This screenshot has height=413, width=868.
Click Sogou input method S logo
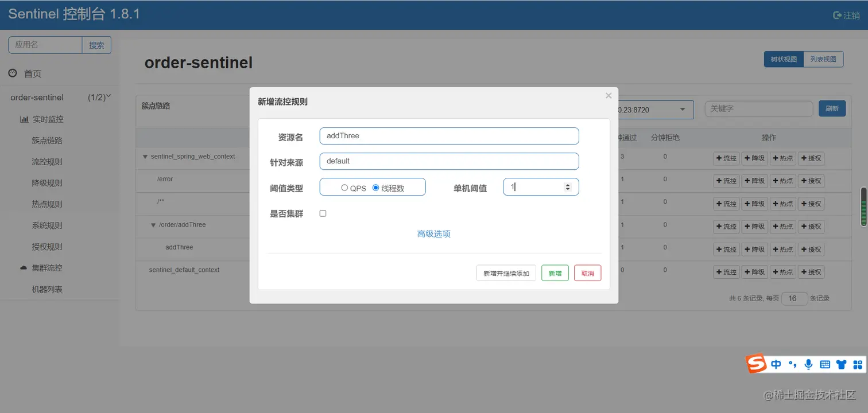coord(756,363)
